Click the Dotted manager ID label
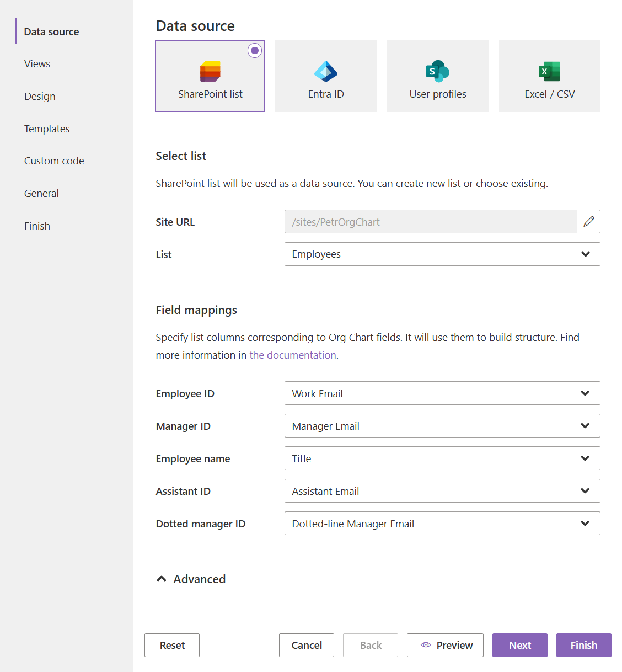 (201, 524)
